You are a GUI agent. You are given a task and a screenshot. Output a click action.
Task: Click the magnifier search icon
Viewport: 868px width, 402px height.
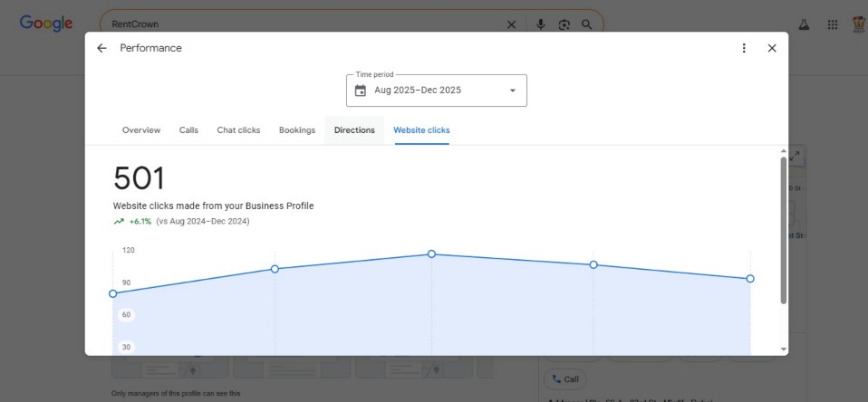coord(587,24)
